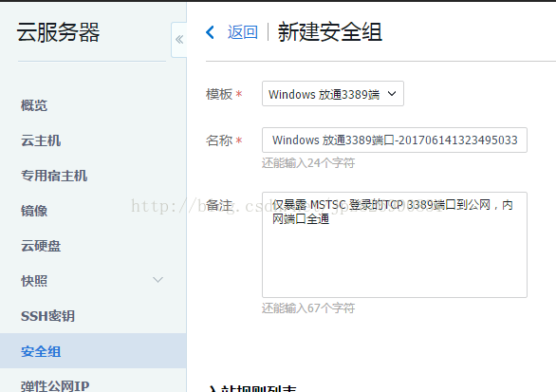The width and height of the screenshot is (556, 392).
Task: Click the 云服务器 sidebar title
Action: pos(58,32)
